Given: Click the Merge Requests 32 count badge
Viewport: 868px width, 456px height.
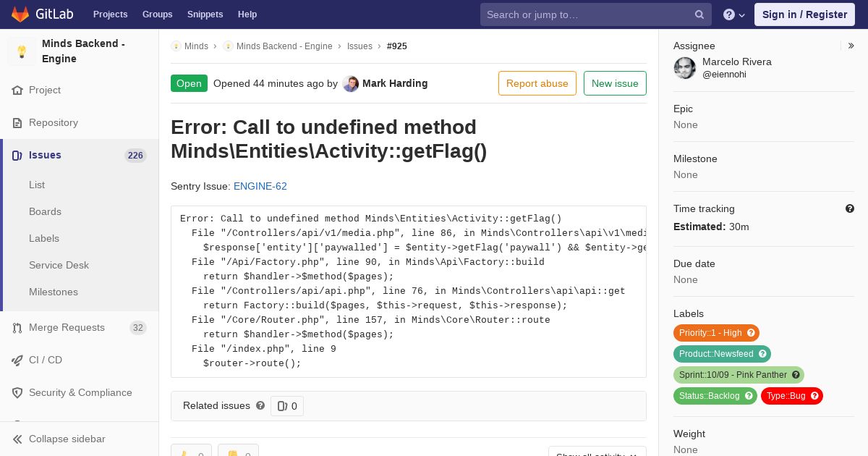Looking at the screenshot, I should 137,328.
